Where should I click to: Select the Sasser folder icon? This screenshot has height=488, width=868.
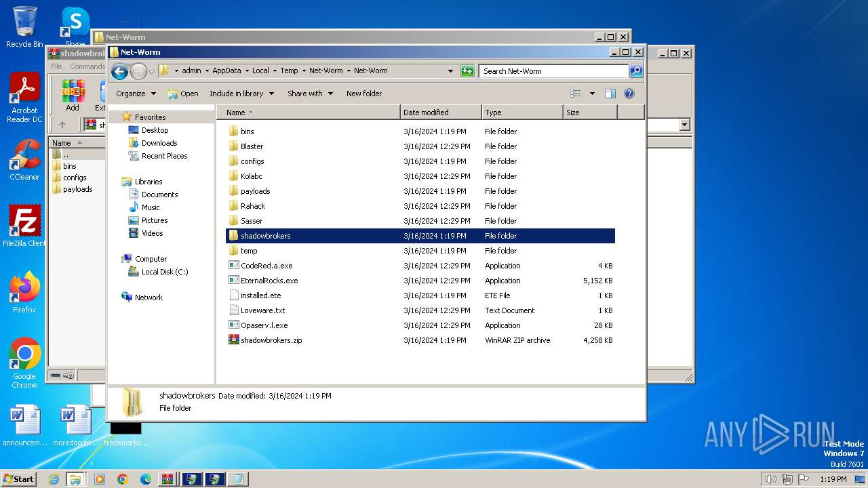(233, 221)
